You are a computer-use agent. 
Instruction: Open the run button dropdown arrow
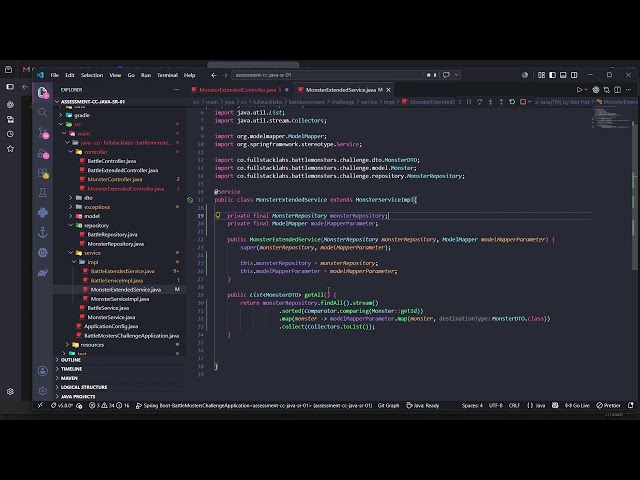pyautogui.click(x=586, y=89)
